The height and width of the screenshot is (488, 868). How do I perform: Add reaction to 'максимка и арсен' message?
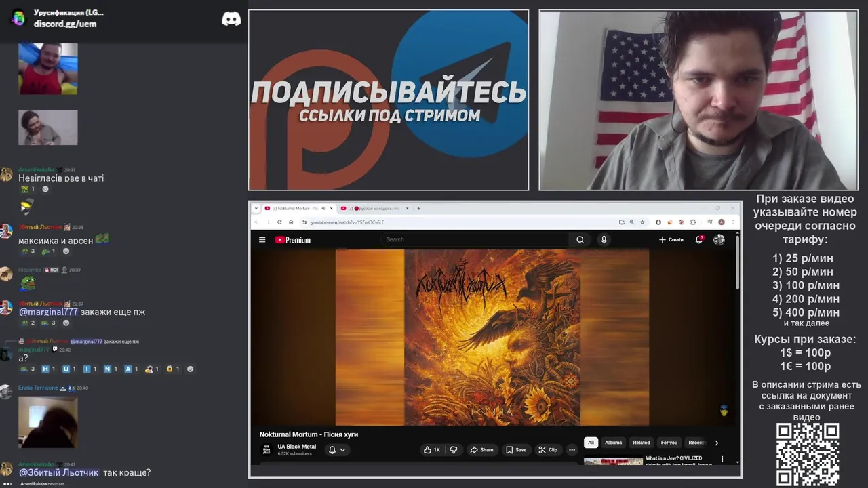pyautogui.click(x=66, y=251)
